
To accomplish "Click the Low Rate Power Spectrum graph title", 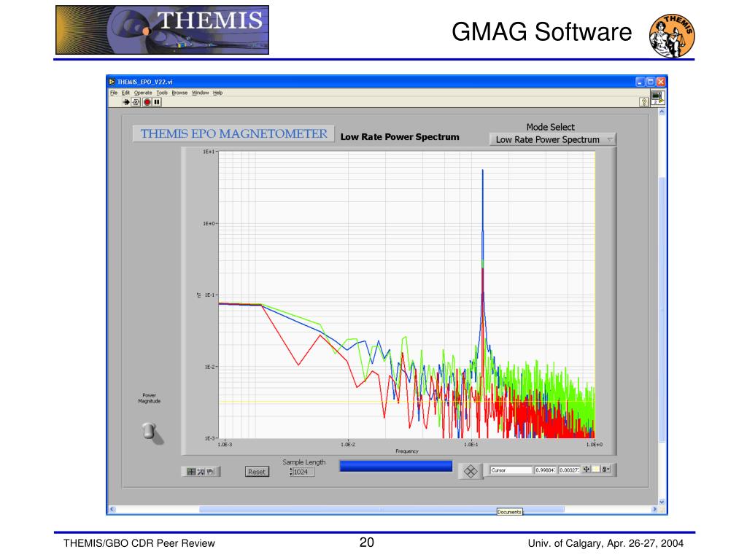I will coord(400,136).
